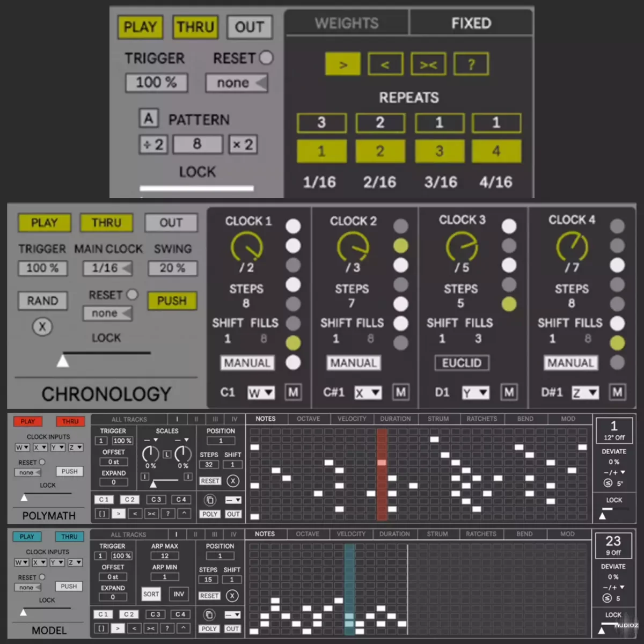Click Chronology X clear button under RAND
This screenshot has height=644, width=644.
[42, 326]
